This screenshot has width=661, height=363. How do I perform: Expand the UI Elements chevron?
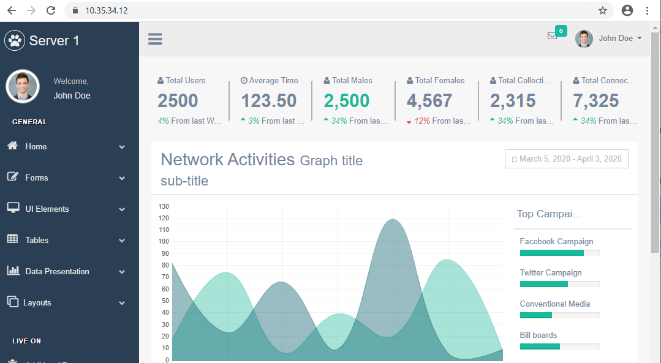pyautogui.click(x=122, y=209)
